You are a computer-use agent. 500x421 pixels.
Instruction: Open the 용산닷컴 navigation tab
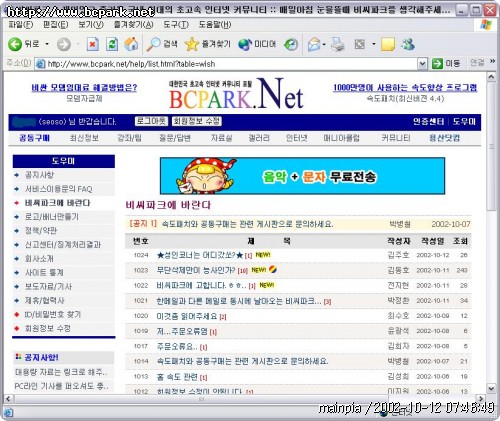(x=444, y=138)
